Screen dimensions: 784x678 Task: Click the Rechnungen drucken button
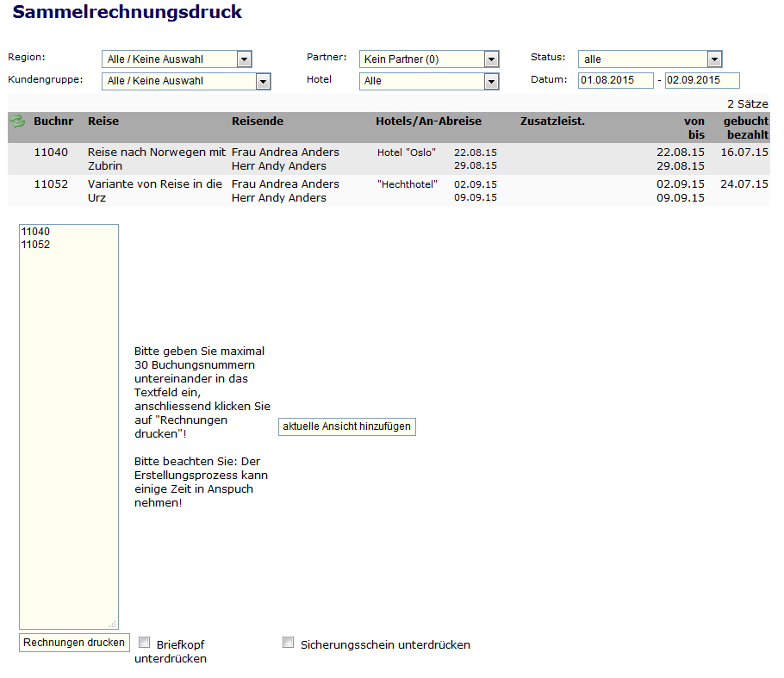coord(74,643)
